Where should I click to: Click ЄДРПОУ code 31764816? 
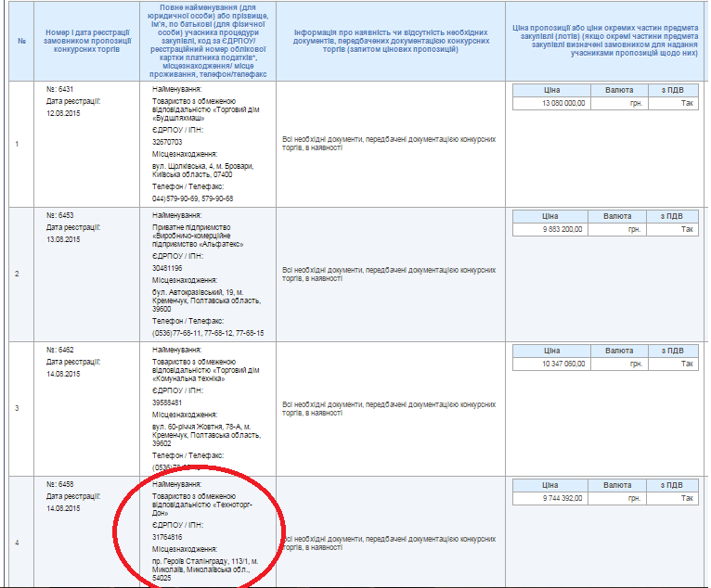point(167,537)
